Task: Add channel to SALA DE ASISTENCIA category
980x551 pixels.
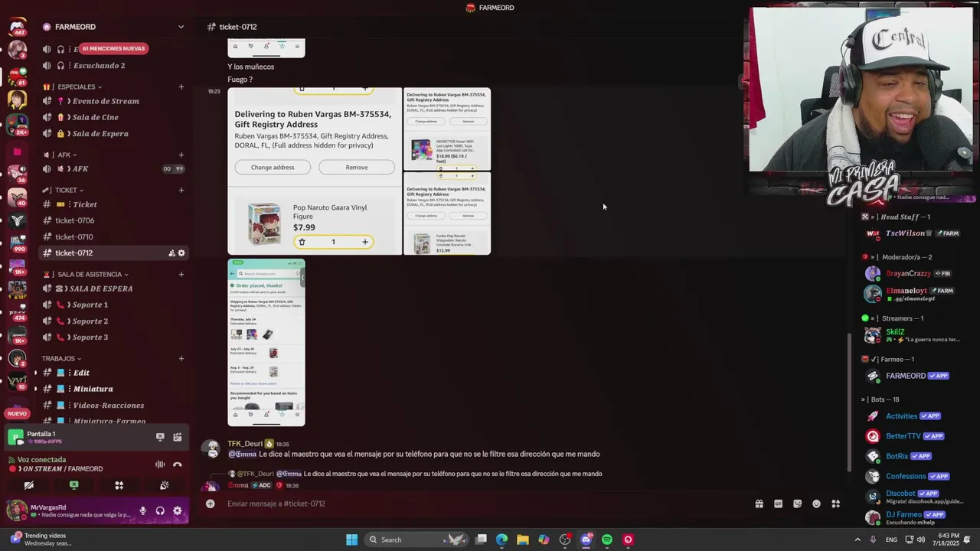Action: 181,274
